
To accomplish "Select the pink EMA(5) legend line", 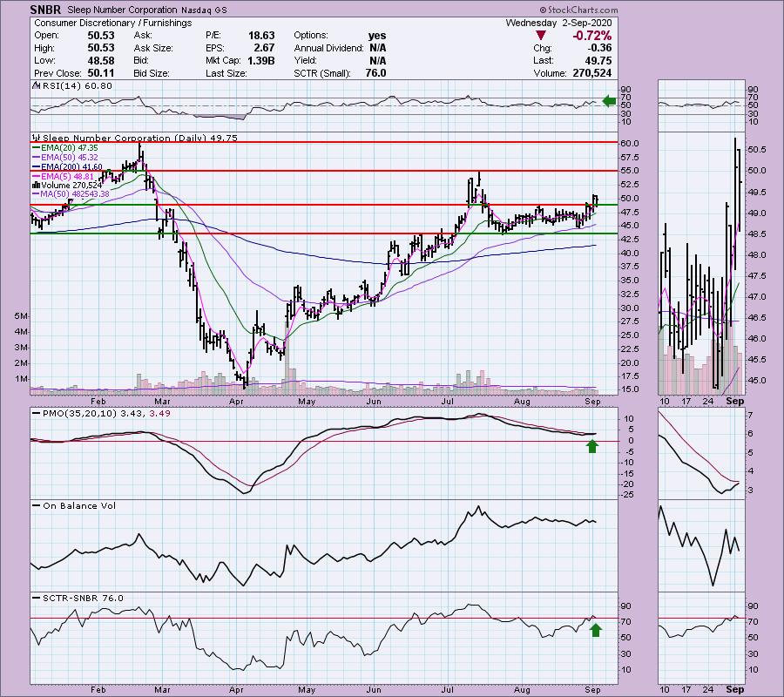I will 37,176.
